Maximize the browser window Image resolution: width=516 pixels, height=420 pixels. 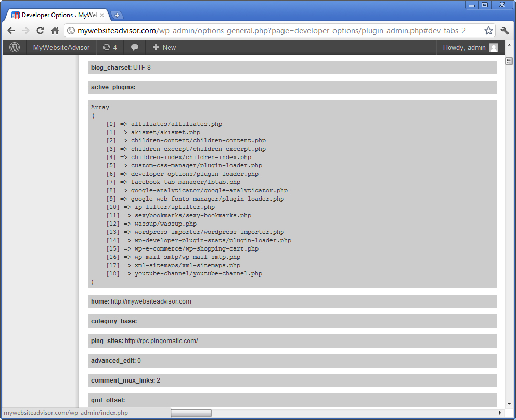pyautogui.click(x=485, y=5)
